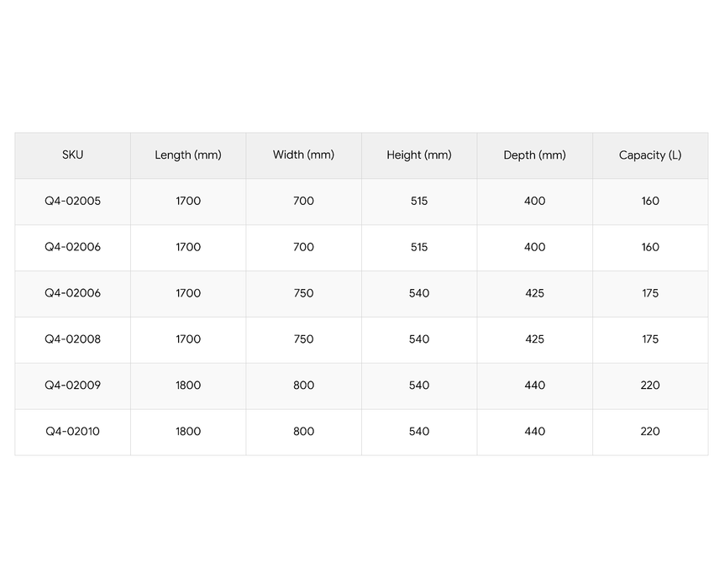Viewport: 714px width, 588px height.
Task: Click the height value for Q4-02009
Action: [419, 386]
